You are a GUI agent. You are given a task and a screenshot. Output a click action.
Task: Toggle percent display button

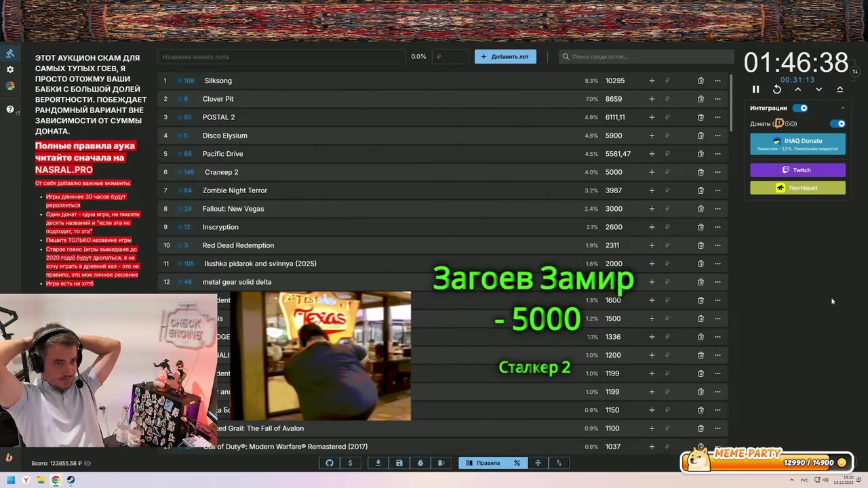pos(517,463)
